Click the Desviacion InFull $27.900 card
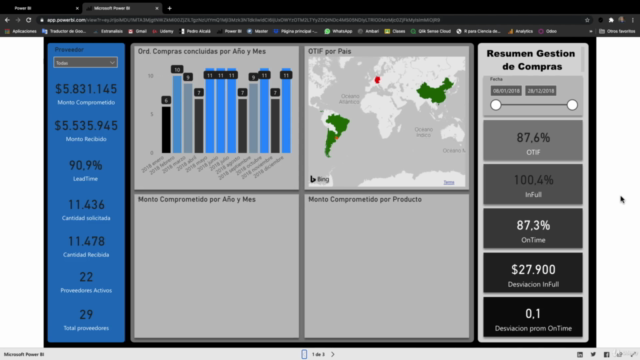The image size is (640, 360). [533, 273]
